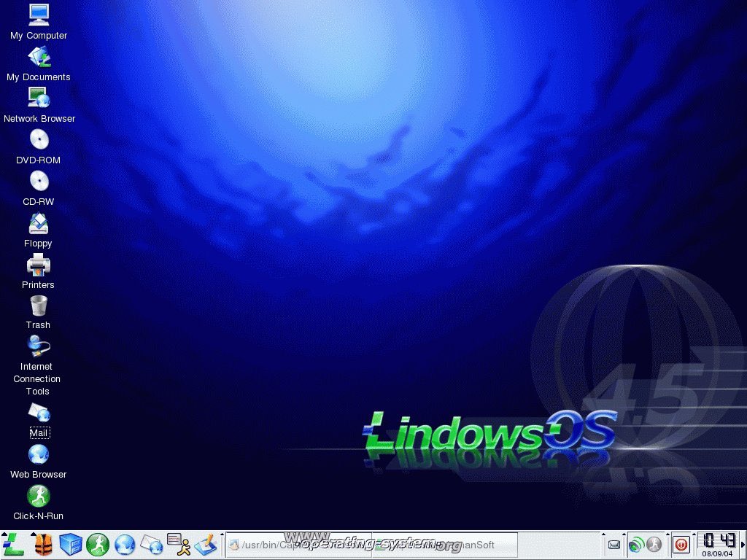The height and width of the screenshot is (560, 747).
Task: Click the handle arrow above the L menu
Action: coord(4,534)
